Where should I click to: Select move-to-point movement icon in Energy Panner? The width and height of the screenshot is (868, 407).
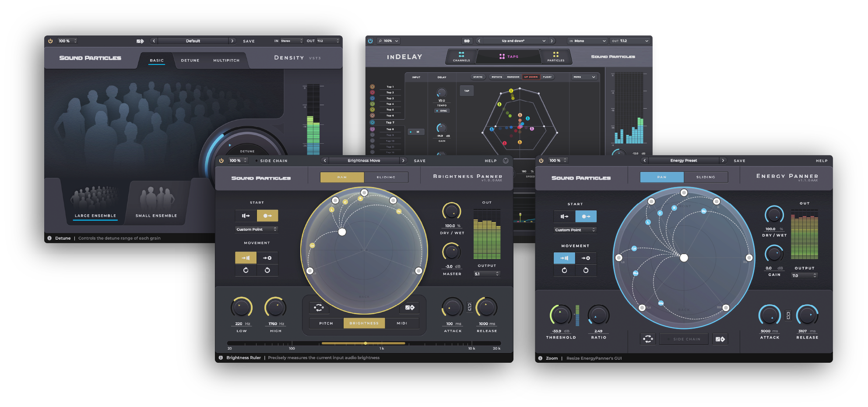pos(586,258)
